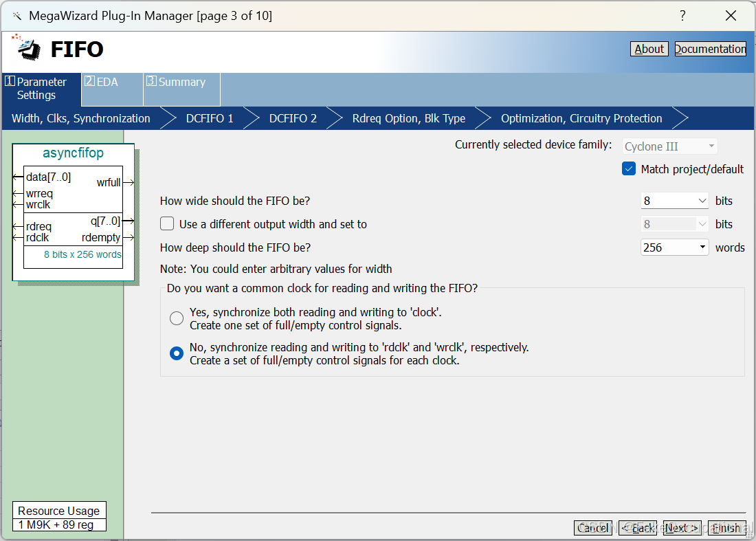Screen dimensions: 756x541
Task: Click the wrreq port label
Action: 40,193
